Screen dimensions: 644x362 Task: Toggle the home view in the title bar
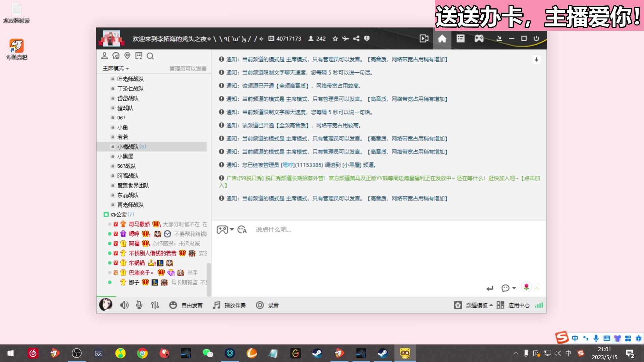point(442,39)
